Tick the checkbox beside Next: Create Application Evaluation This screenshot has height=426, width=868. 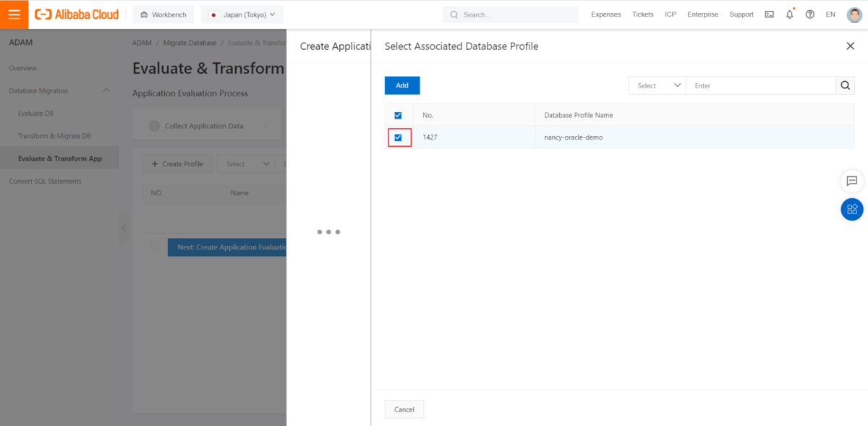tap(154, 247)
